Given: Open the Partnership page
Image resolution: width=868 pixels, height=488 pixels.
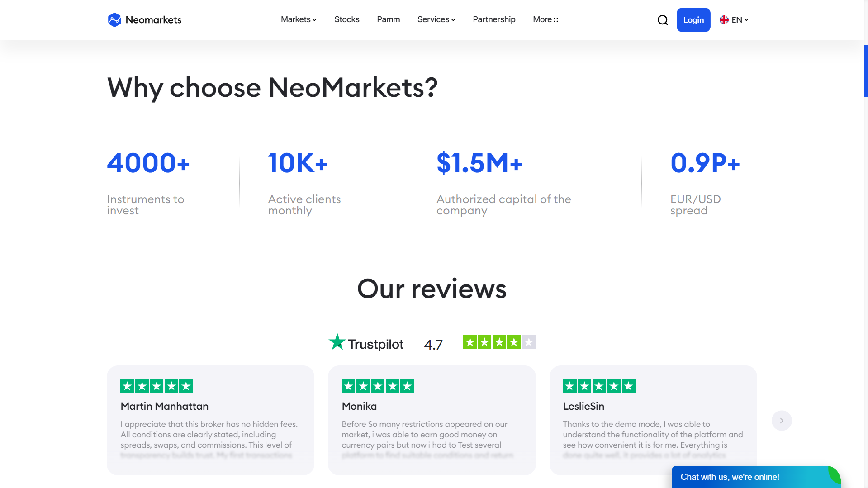Looking at the screenshot, I should coord(494,19).
